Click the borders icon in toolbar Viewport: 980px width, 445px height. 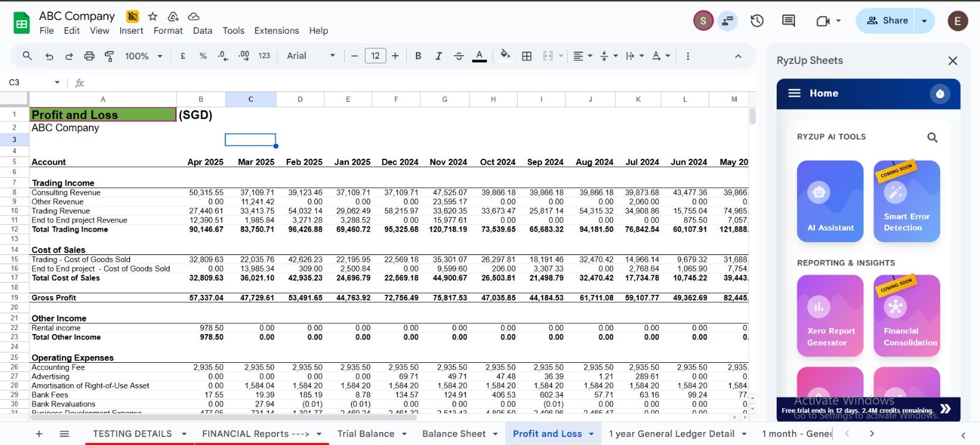(527, 56)
